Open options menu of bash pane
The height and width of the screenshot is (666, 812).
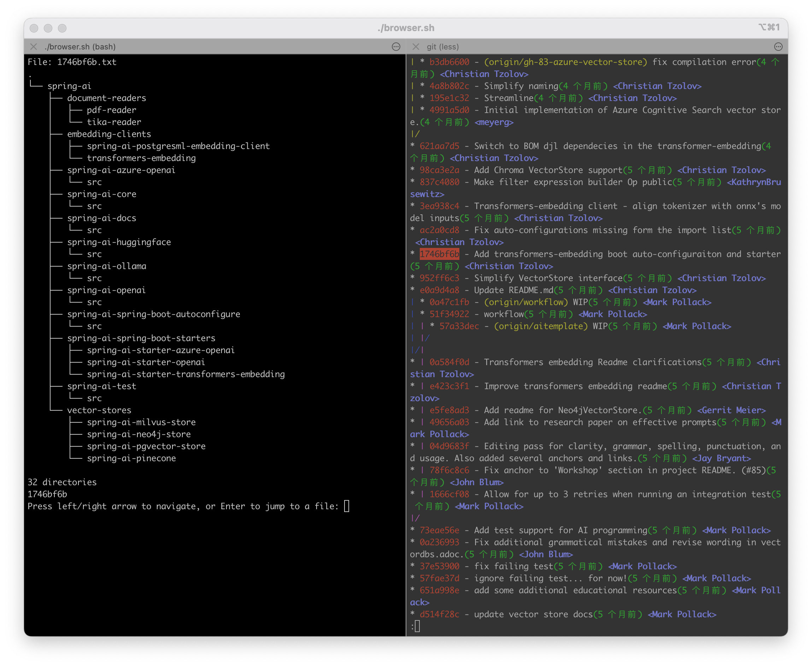(396, 46)
